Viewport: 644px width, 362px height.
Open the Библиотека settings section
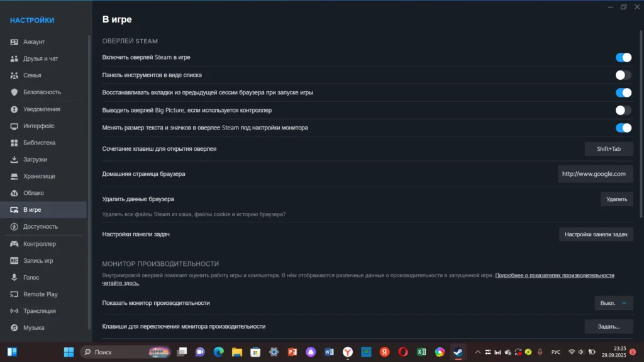[x=39, y=143]
